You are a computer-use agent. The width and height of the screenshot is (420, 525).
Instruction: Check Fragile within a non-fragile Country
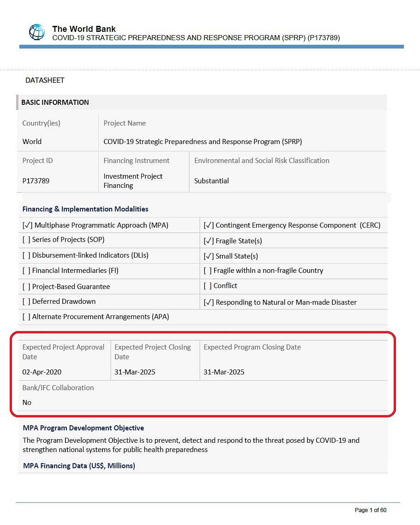pyautogui.click(x=208, y=271)
